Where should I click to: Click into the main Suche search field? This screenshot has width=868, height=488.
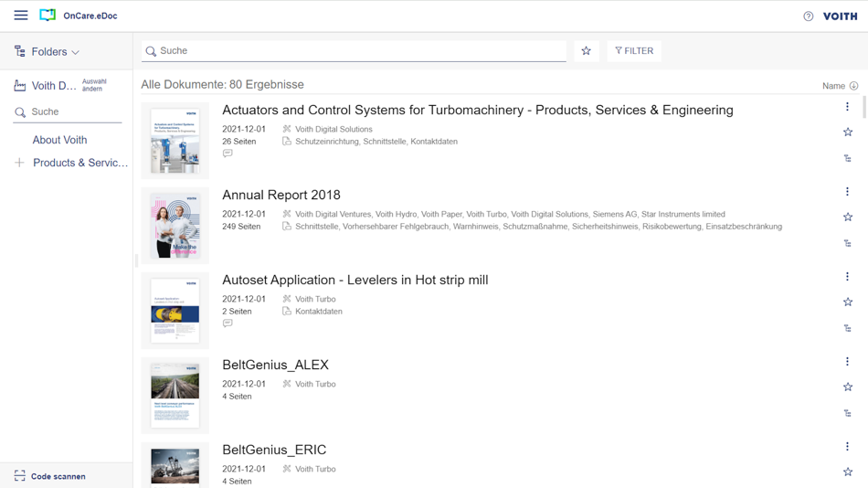(354, 51)
